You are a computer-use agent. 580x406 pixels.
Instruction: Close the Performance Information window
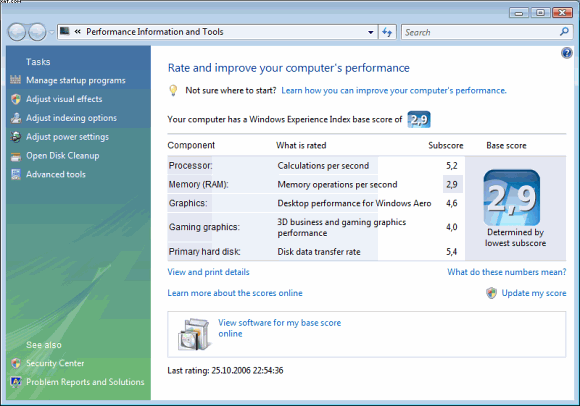562,13
